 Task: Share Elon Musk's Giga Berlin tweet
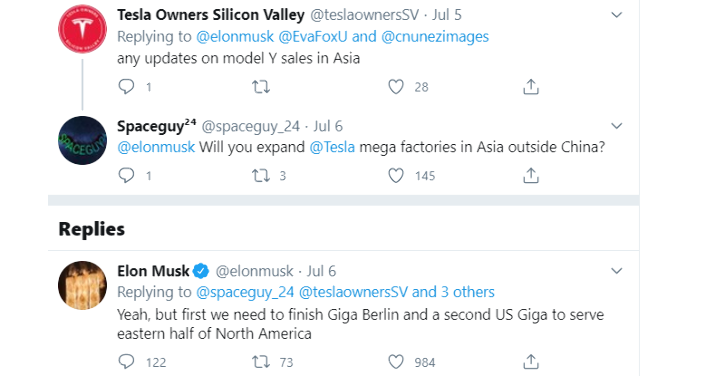tap(531, 362)
